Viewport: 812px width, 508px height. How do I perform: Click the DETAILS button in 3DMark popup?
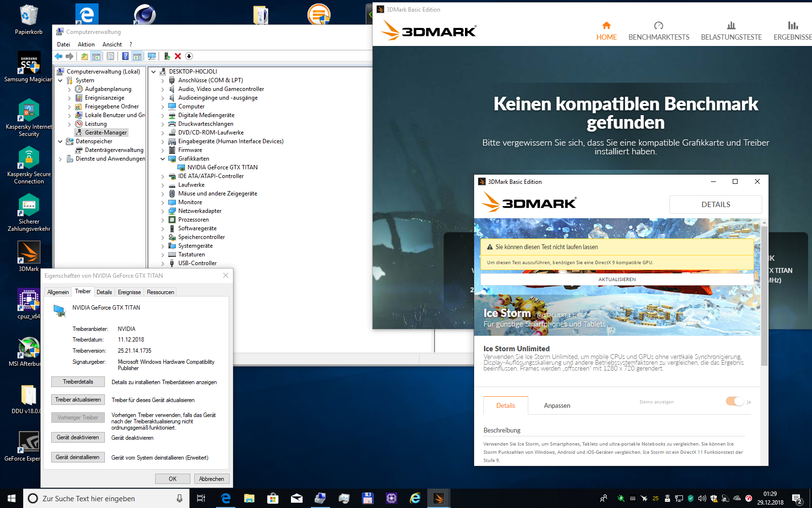(x=715, y=205)
